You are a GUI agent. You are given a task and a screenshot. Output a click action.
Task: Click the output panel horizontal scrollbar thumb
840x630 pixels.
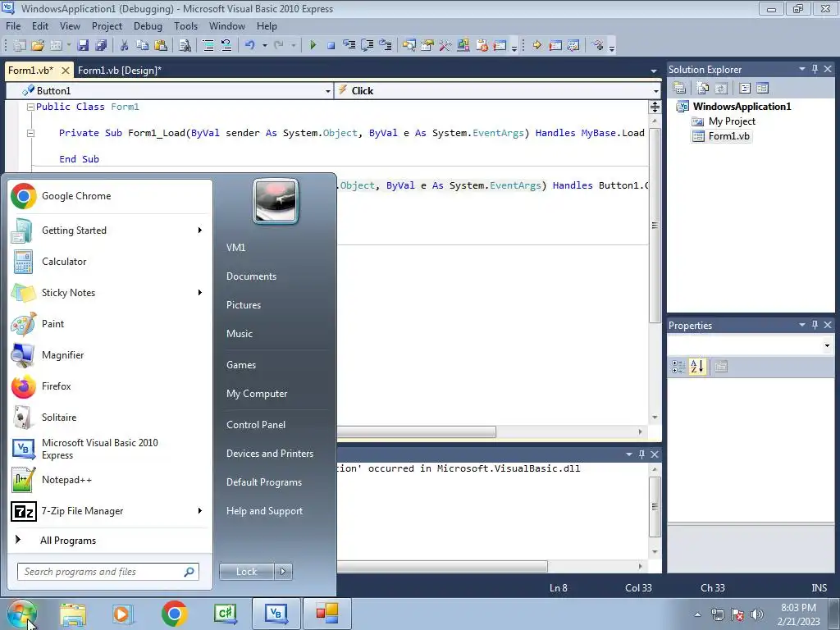(442, 566)
